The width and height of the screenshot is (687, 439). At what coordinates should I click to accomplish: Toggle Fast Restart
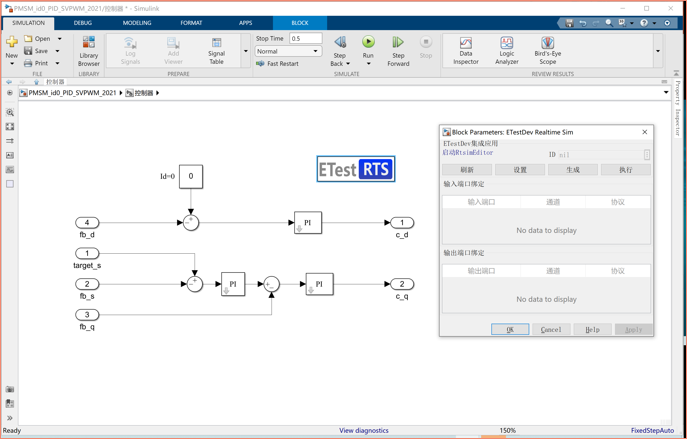point(277,64)
